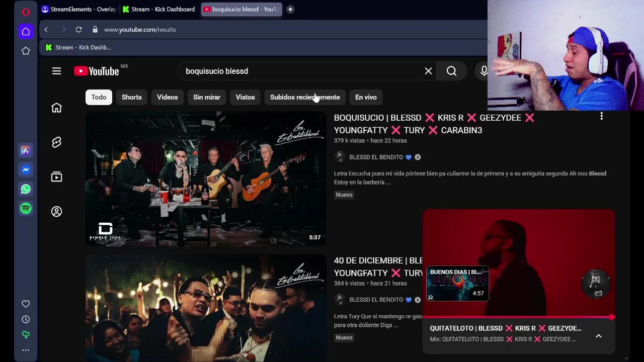Open a new browser tab
644x362 pixels.
click(x=290, y=9)
